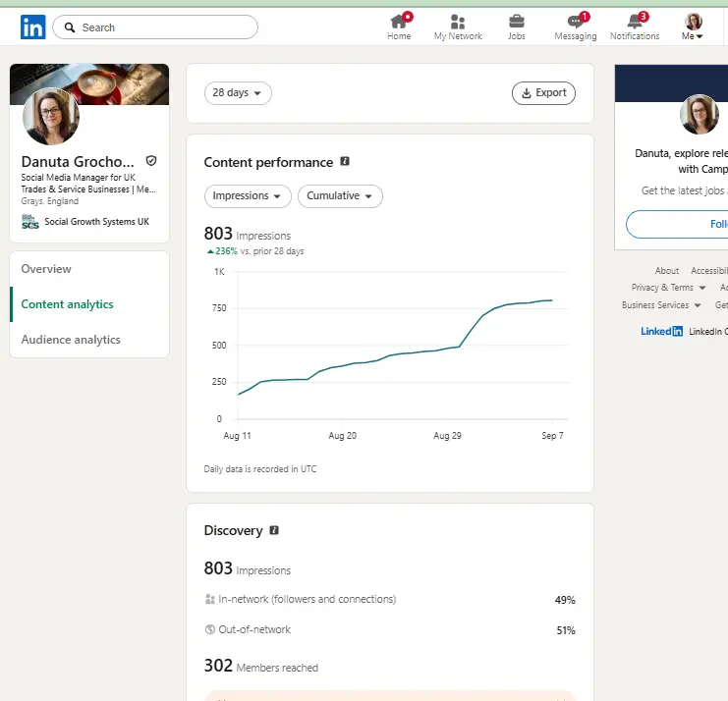Open the Impressions metric dropdown

point(248,195)
